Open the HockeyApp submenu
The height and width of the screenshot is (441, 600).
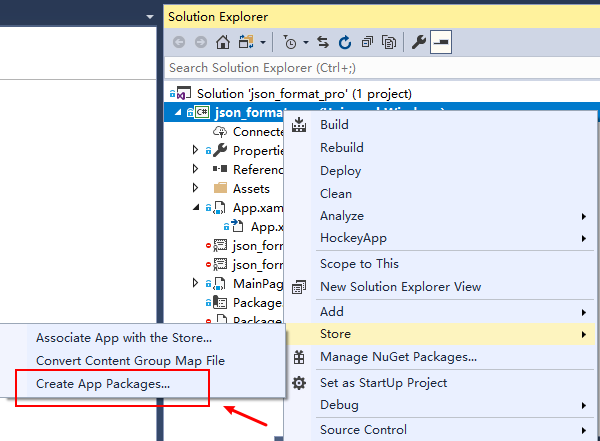pyautogui.click(x=440, y=238)
